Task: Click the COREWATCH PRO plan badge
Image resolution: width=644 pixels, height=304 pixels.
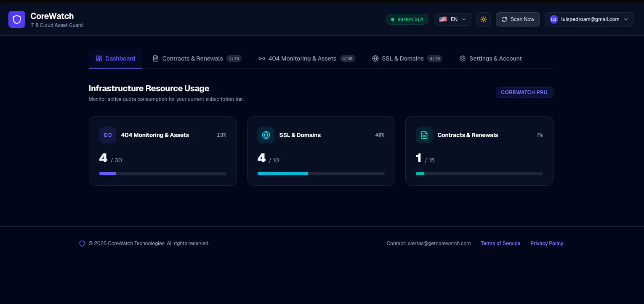Action: 524,93
